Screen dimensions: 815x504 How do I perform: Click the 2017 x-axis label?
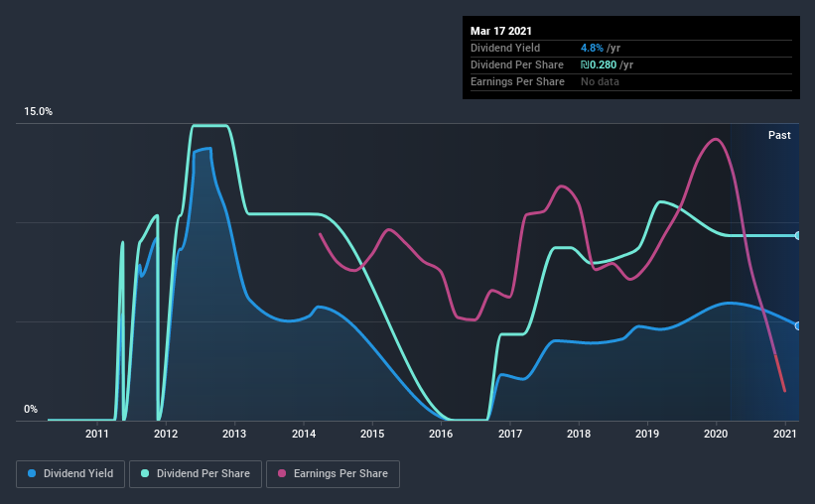pos(510,434)
